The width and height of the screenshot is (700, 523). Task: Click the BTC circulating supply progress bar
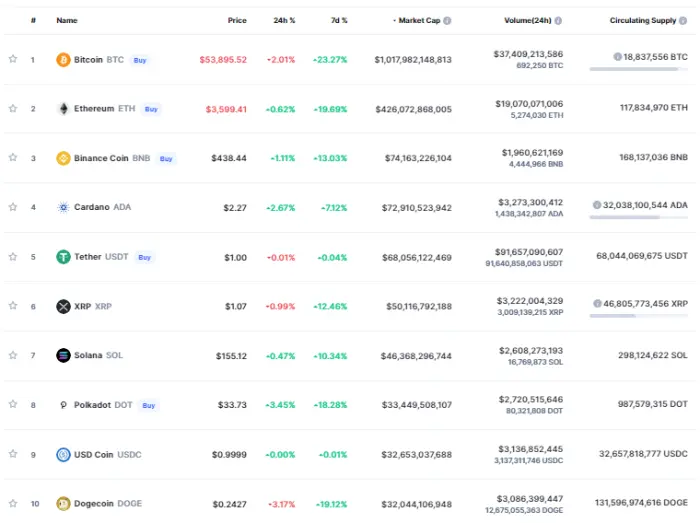(639, 69)
